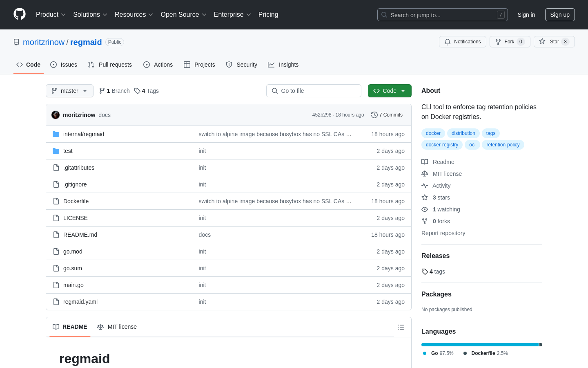Star the regmaid repository
Viewport: 588px width, 368px height.
point(554,42)
